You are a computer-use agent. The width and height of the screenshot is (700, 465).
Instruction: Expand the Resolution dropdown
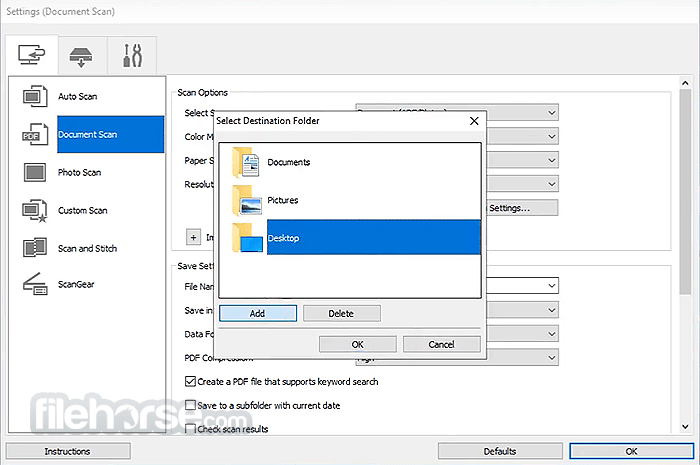552,184
